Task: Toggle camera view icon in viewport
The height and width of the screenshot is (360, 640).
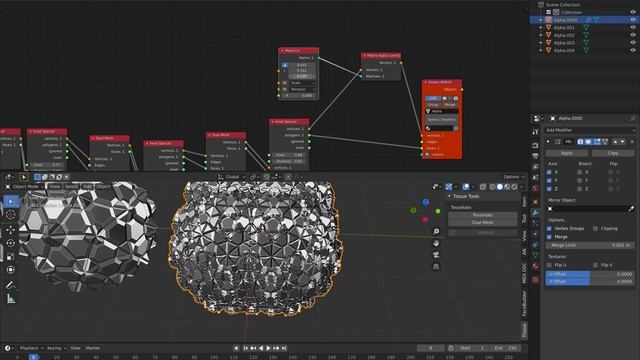Action: [436, 255]
